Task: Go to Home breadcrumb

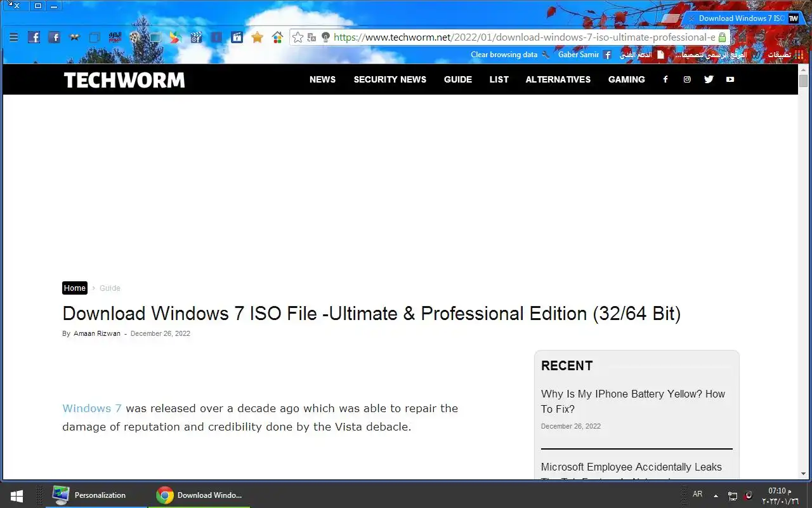Action: point(74,288)
